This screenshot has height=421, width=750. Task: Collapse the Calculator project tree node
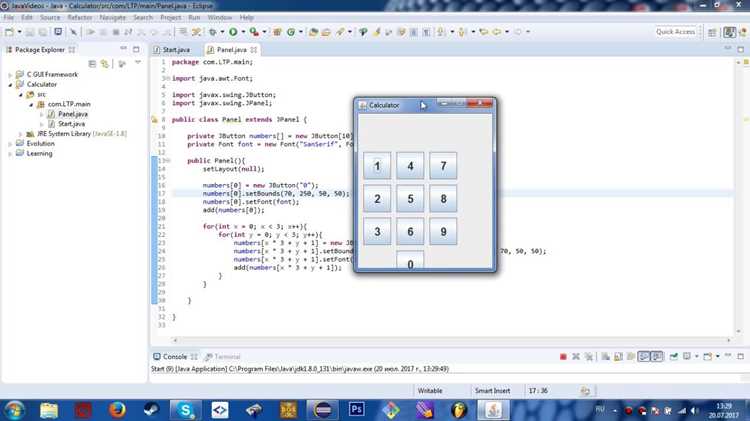pos(10,85)
